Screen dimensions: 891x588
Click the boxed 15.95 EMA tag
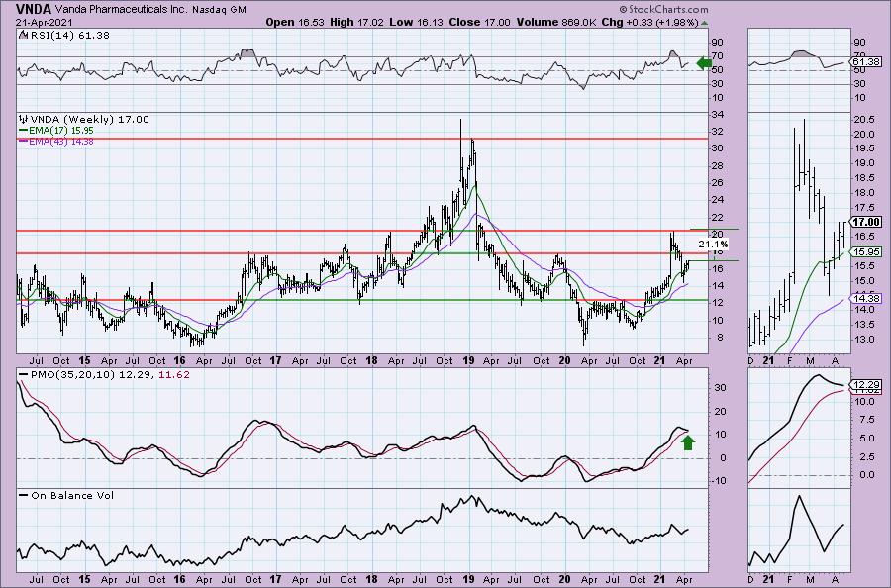click(867, 251)
